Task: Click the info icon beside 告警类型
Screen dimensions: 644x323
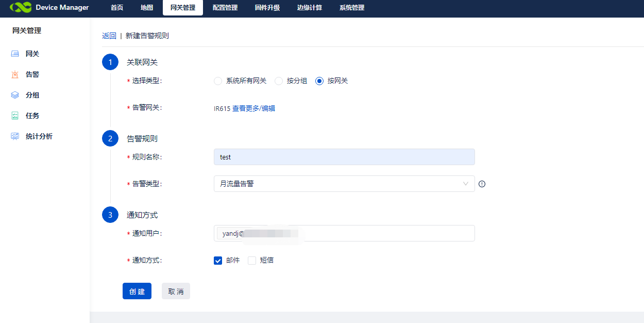Action: (x=482, y=184)
